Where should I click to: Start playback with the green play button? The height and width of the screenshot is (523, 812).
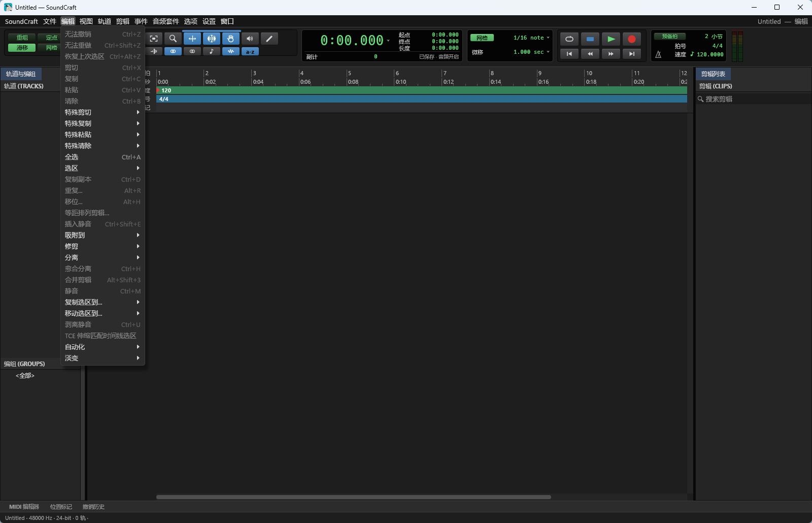tap(611, 39)
